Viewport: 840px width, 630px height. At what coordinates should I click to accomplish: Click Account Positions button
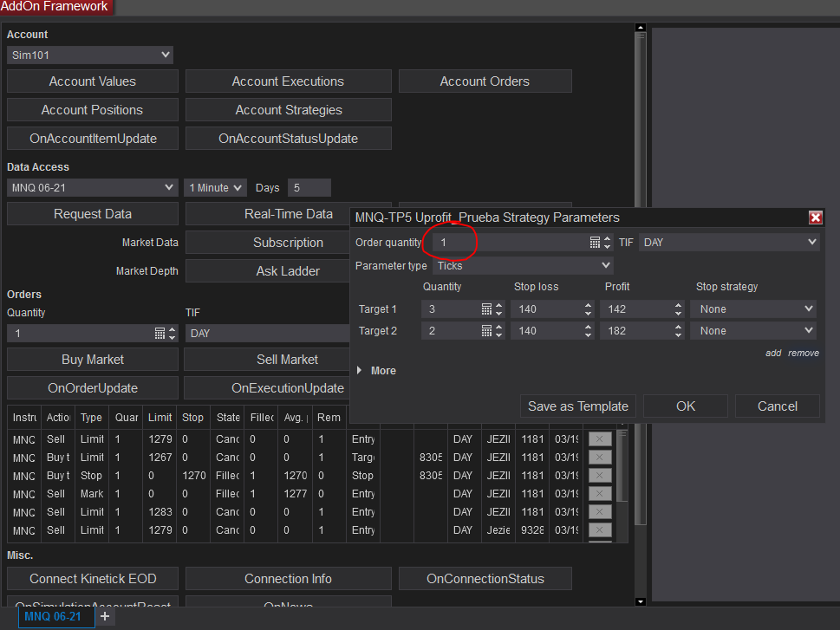93,110
